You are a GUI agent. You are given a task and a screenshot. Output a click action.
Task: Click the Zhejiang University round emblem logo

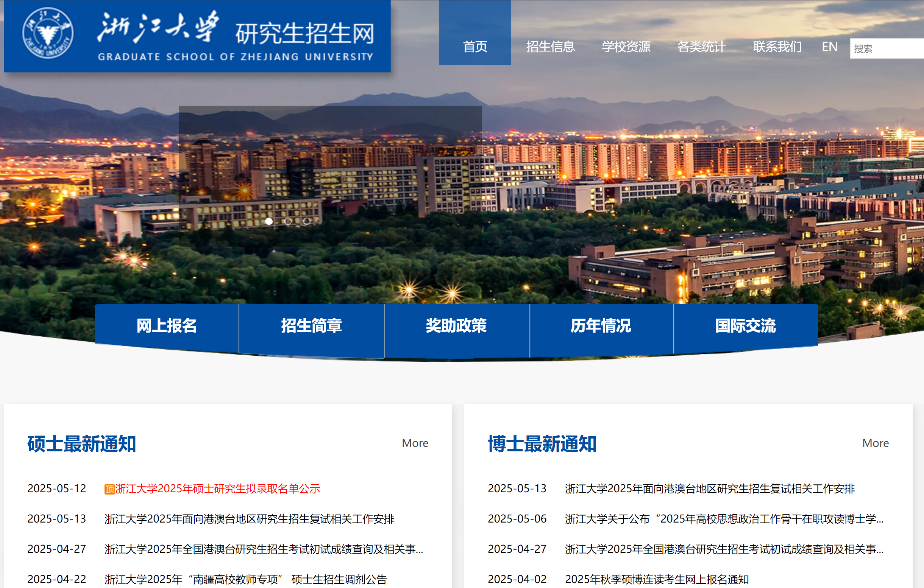[x=48, y=33]
